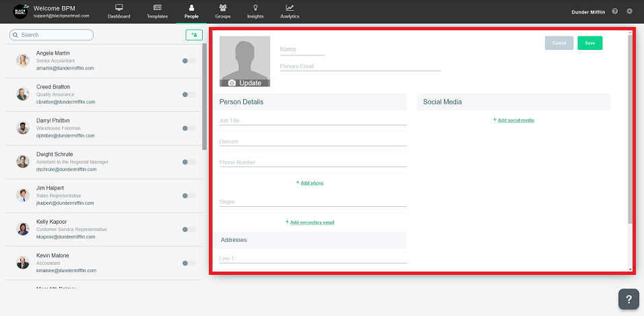The image size is (644, 316).
Task: Select Kelly Kapoor in the list
Action: point(105,229)
